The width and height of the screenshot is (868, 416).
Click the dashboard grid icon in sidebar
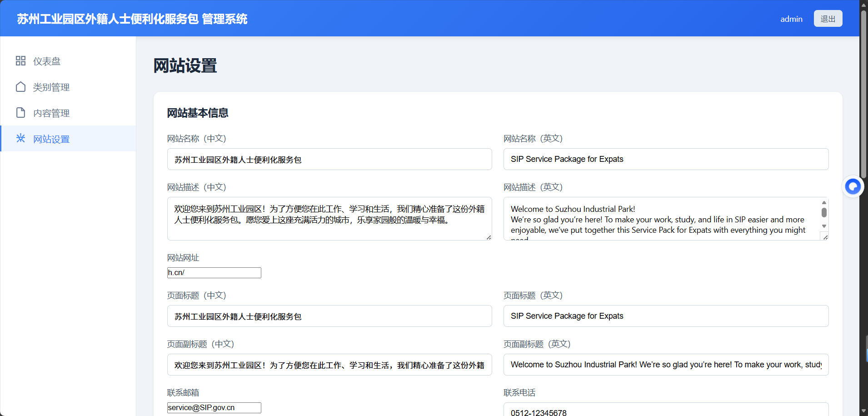coord(20,61)
